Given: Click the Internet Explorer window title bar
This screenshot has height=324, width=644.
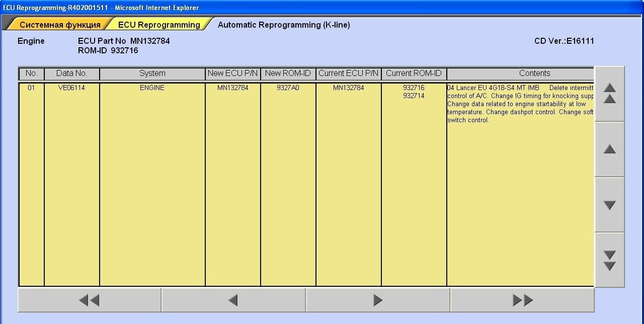Looking at the screenshot, I should 322,8.
